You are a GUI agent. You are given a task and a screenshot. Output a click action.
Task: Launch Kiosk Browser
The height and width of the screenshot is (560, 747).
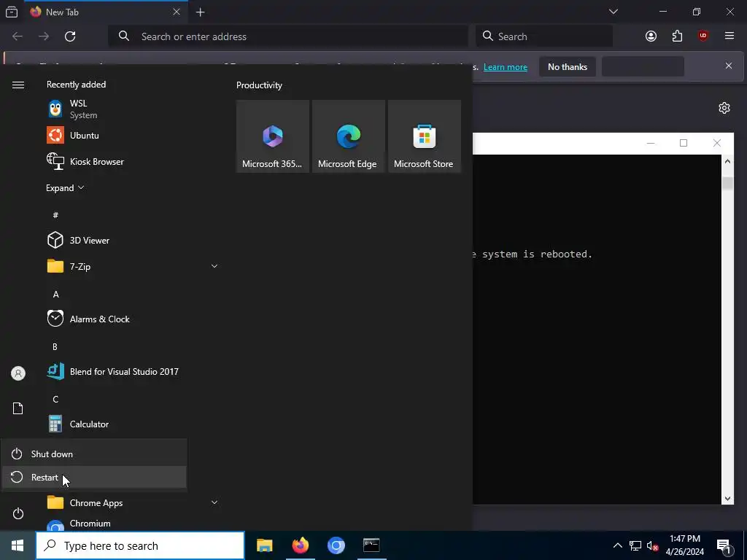coord(133,161)
